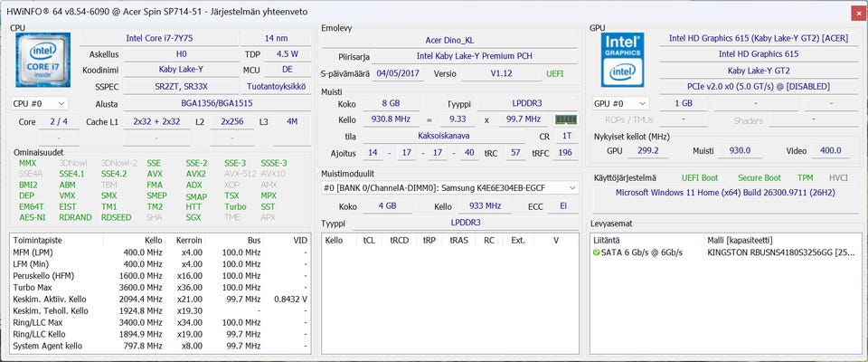The height and width of the screenshot is (362, 868).
Task: Click the tRFC 196 timing value
Action: pos(565,152)
